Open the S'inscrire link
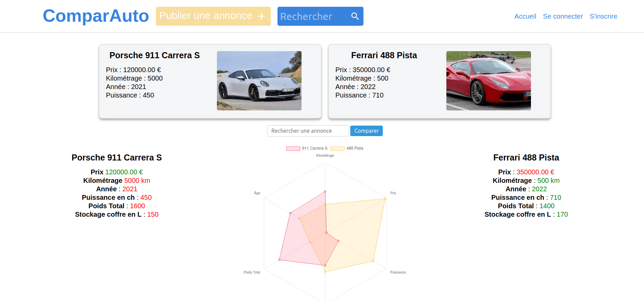Screen dimensions: 644x301 pos(603,16)
